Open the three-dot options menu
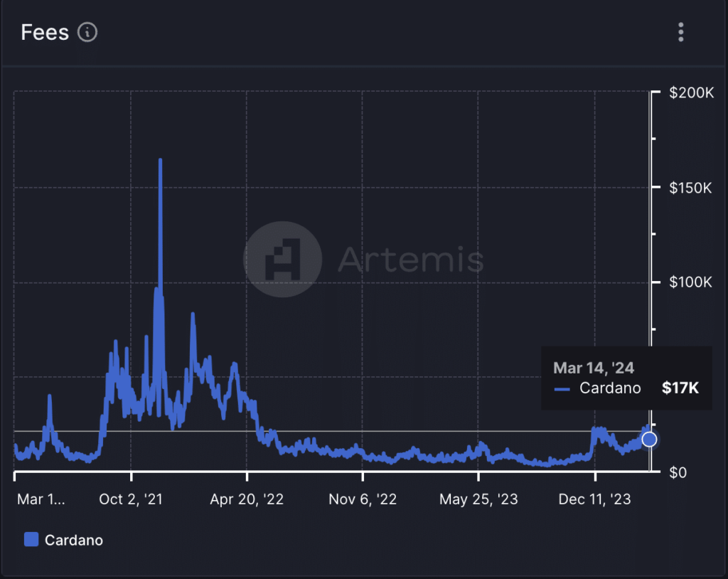This screenshot has height=579, width=728. click(x=681, y=32)
